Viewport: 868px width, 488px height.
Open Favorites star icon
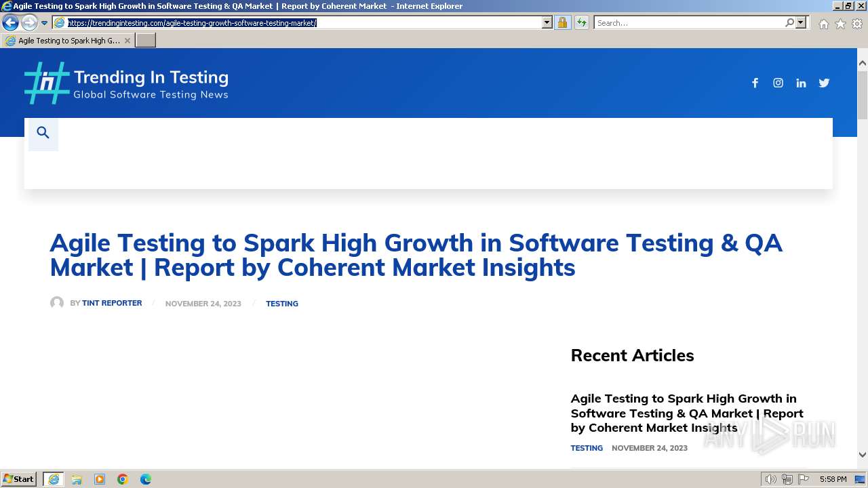[840, 24]
